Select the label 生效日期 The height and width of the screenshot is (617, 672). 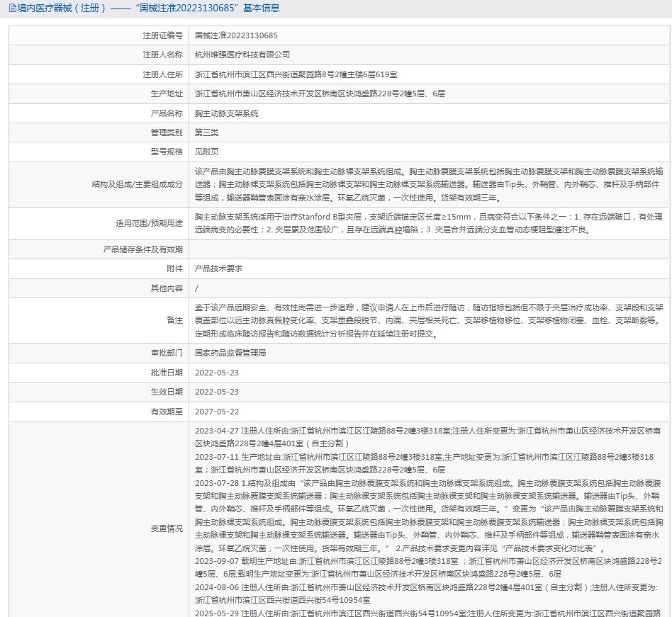(x=167, y=392)
